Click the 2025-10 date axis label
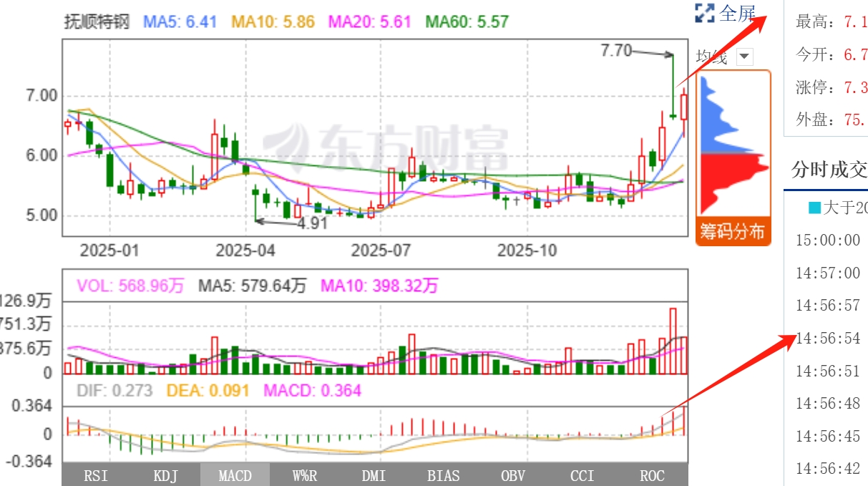The image size is (868, 486). (x=527, y=251)
